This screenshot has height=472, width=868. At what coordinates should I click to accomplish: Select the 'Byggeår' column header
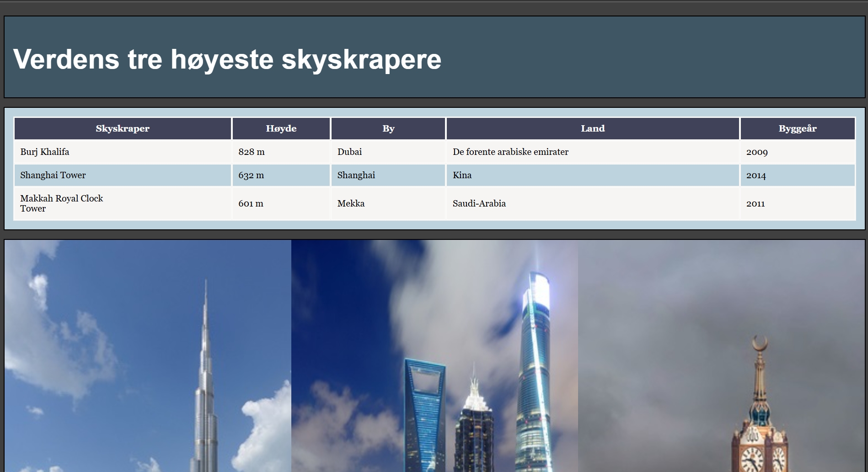797,129
